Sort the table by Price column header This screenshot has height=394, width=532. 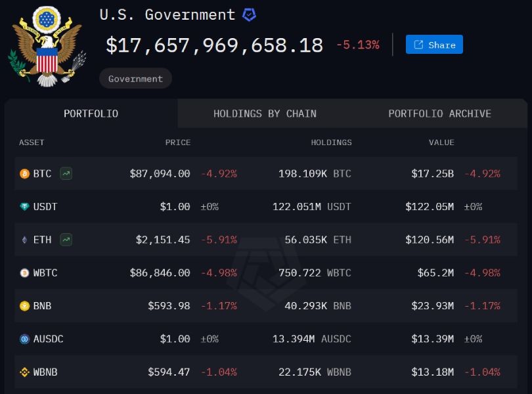pyautogui.click(x=177, y=142)
